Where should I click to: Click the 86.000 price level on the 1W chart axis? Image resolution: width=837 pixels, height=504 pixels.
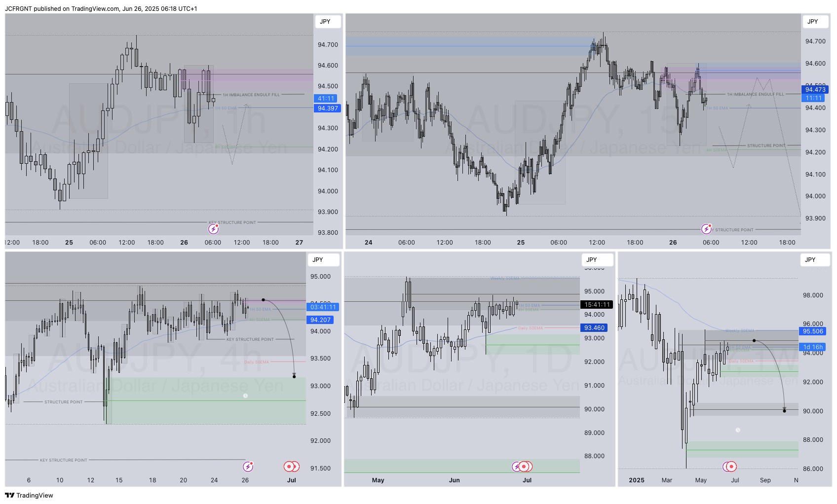[x=813, y=469]
